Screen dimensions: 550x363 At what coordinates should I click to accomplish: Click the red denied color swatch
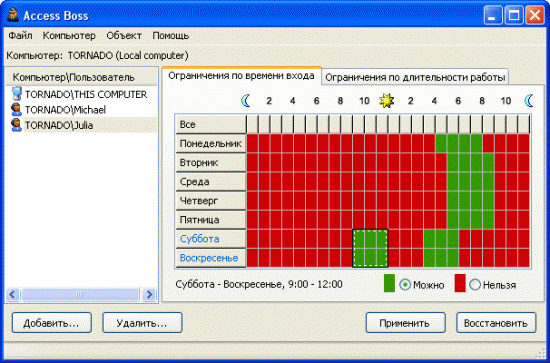click(x=460, y=283)
